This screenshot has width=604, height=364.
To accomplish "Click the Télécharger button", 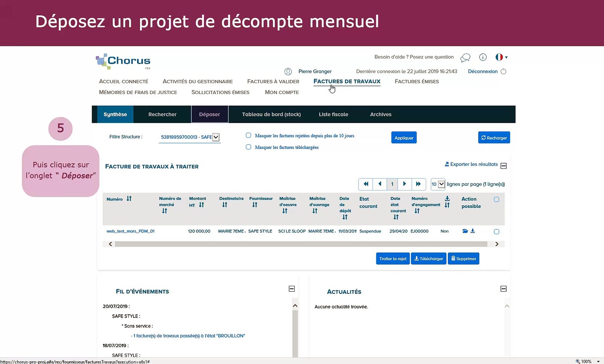I will 429,259.
